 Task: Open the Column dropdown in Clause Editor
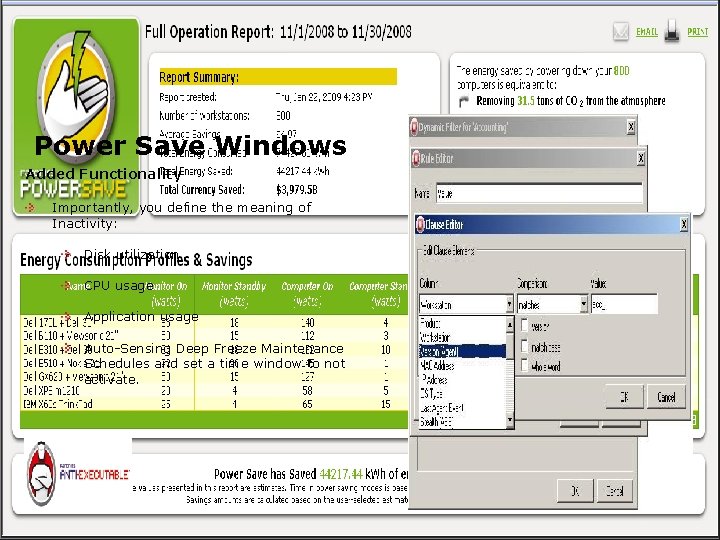(x=466, y=304)
